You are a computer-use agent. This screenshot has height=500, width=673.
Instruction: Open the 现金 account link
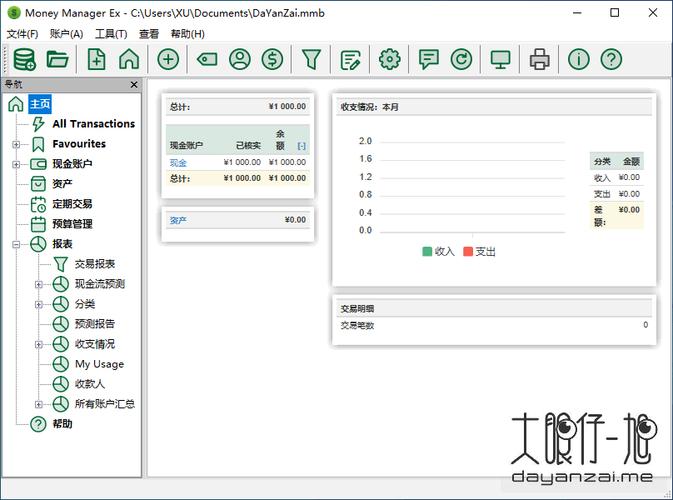point(178,163)
